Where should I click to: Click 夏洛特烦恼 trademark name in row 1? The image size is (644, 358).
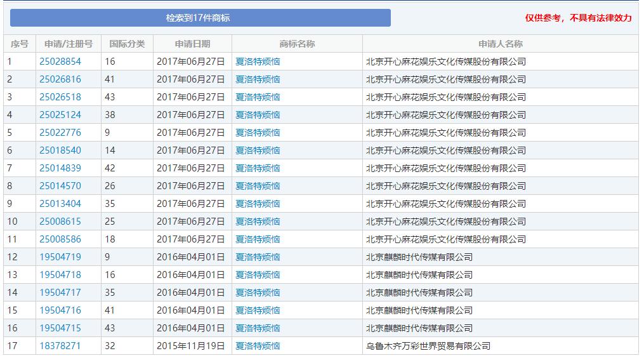pyautogui.click(x=258, y=62)
